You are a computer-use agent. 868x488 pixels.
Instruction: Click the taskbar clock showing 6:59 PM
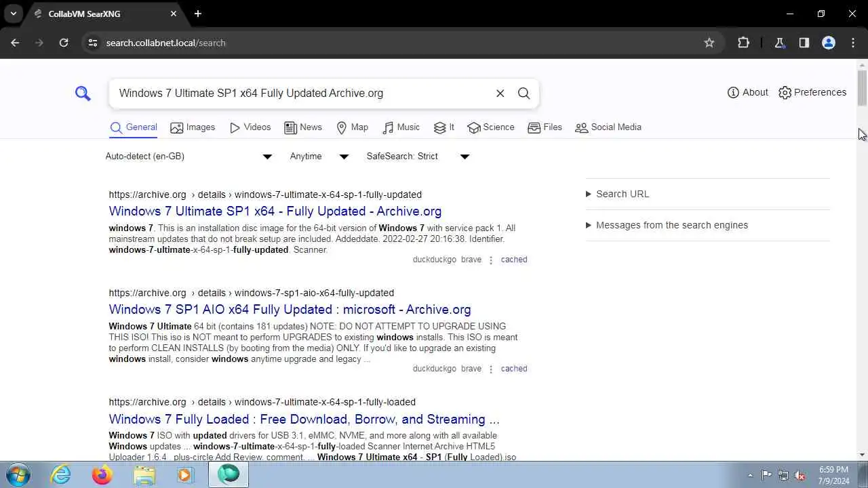(x=833, y=475)
